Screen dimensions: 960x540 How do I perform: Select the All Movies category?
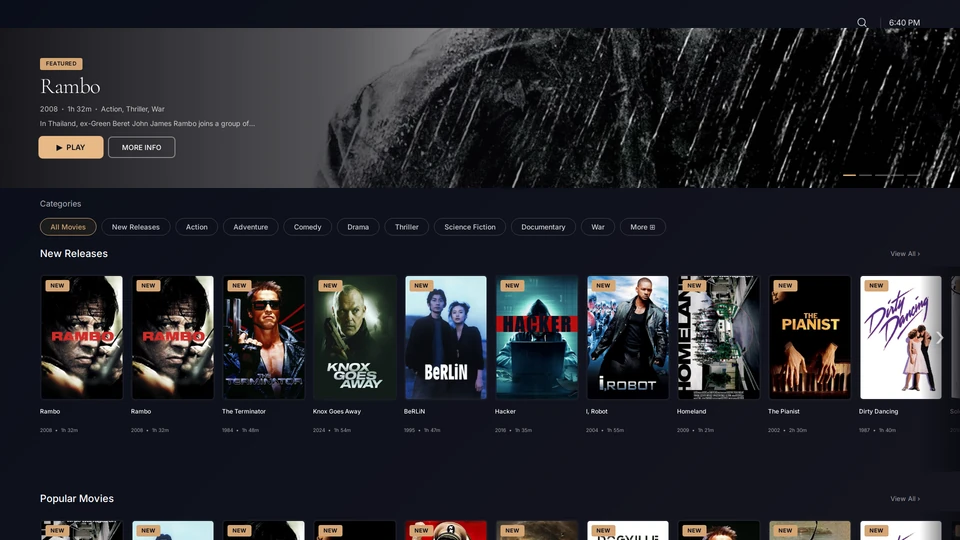pyautogui.click(x=68, y=227)
